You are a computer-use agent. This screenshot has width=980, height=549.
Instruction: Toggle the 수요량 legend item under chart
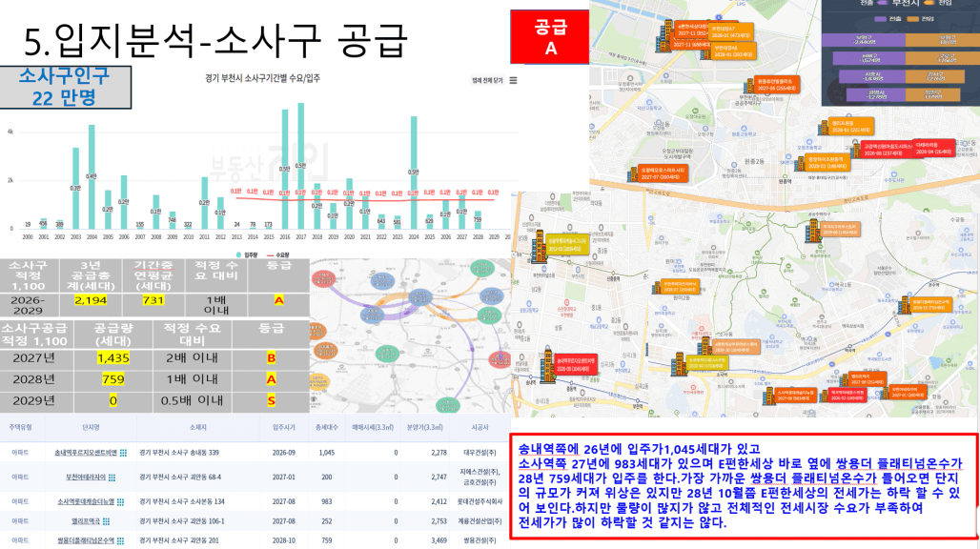click(278, 254)
